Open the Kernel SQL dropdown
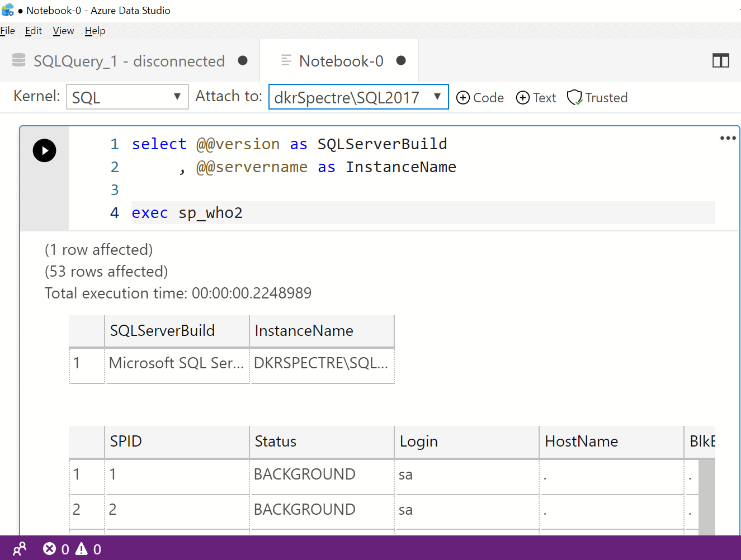The image size is (741, 560). pyautogui.click(x=127, y=97)
